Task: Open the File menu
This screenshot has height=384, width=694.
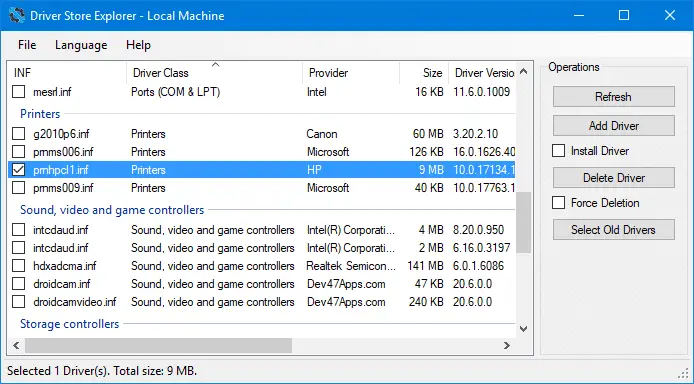Action: click(x=27, y=45)
